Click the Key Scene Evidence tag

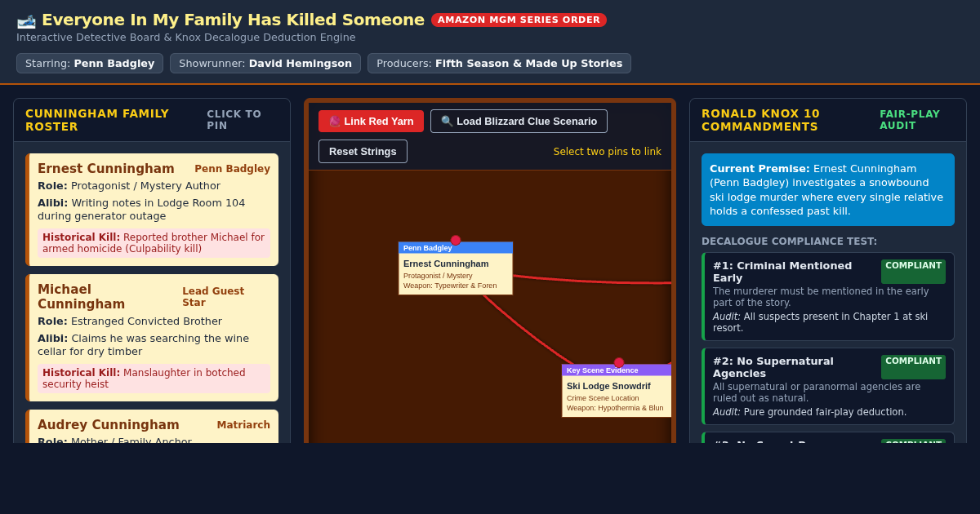pos(617,370)
